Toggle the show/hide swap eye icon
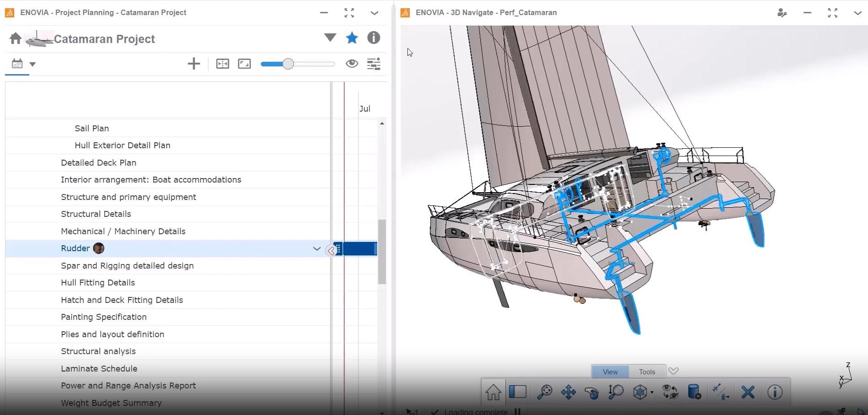The height and width of the screenshot is (415, 868). pyautogui.click(x=670, y=392)
